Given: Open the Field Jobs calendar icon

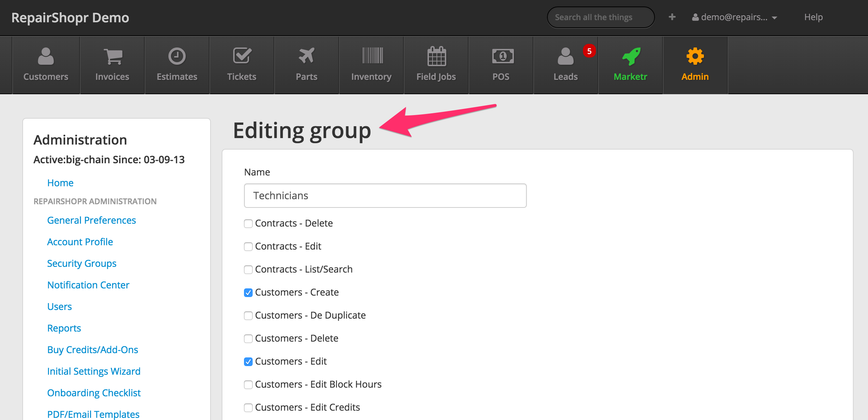Looking at the screenshot, I should (x=437, y=56).
